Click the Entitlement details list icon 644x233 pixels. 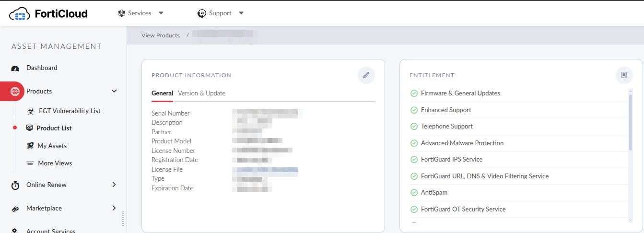(624, 75)
